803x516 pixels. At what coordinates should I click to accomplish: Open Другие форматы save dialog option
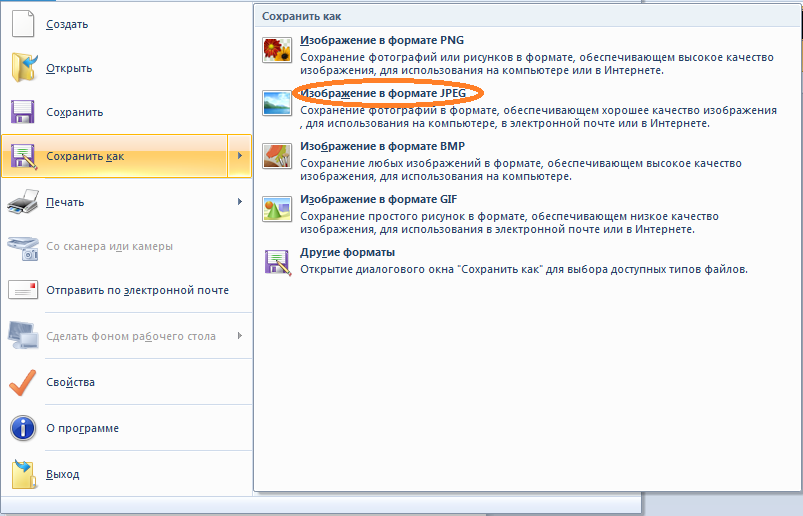(x=347, y=252)
